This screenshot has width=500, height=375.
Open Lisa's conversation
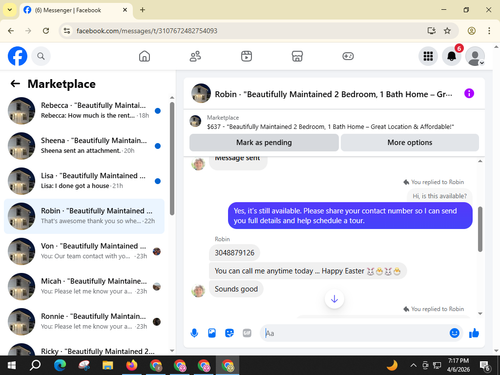click(84, 181)
